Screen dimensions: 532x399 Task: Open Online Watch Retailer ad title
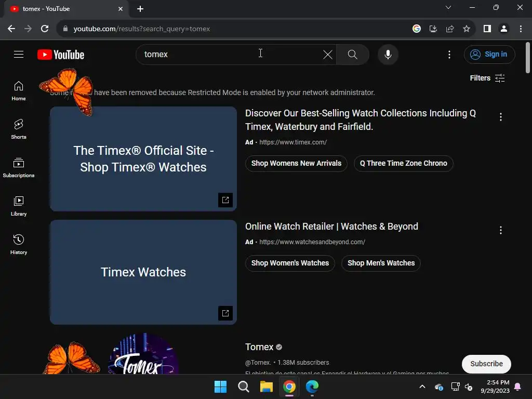(331, 227)
